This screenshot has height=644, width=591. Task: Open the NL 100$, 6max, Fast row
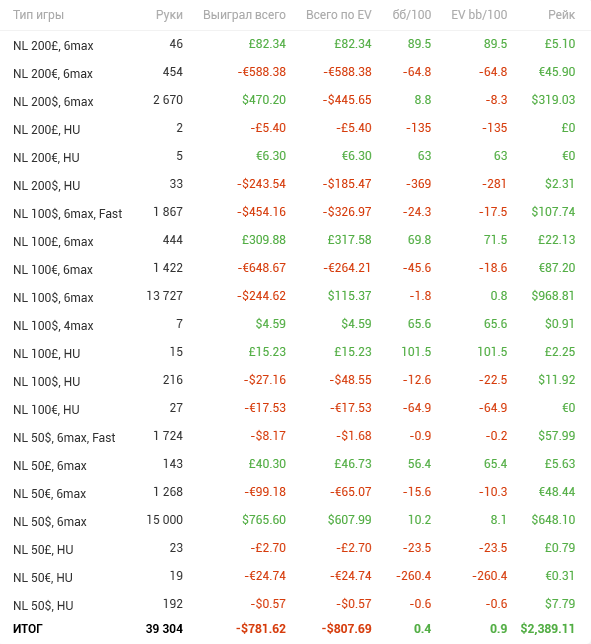[x=295, y=212]
